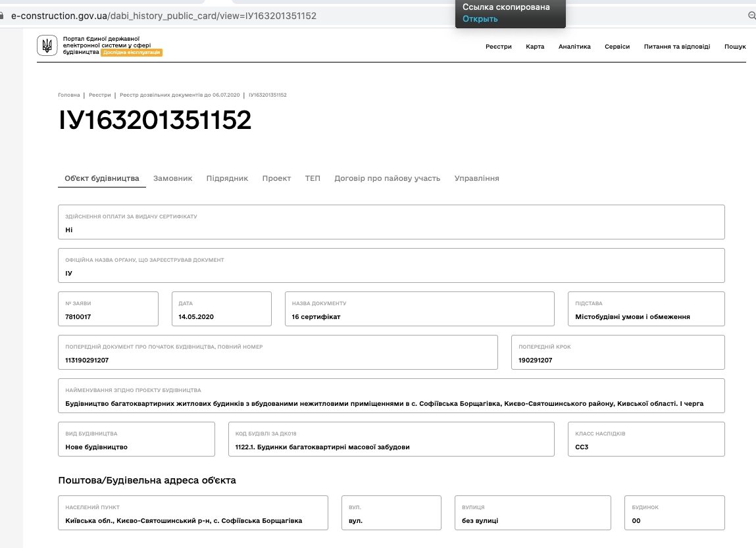Click Попередній крок value 190291207
The width and height of the screenshot is (756, 548).
pos(535,360)
